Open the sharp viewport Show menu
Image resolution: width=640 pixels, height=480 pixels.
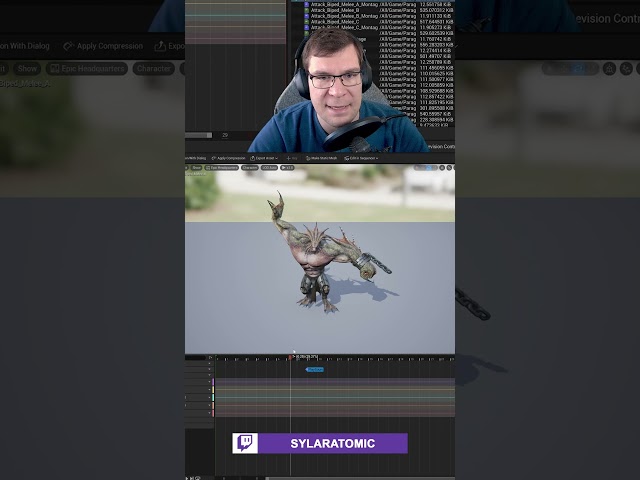click(x=197, y=168)
